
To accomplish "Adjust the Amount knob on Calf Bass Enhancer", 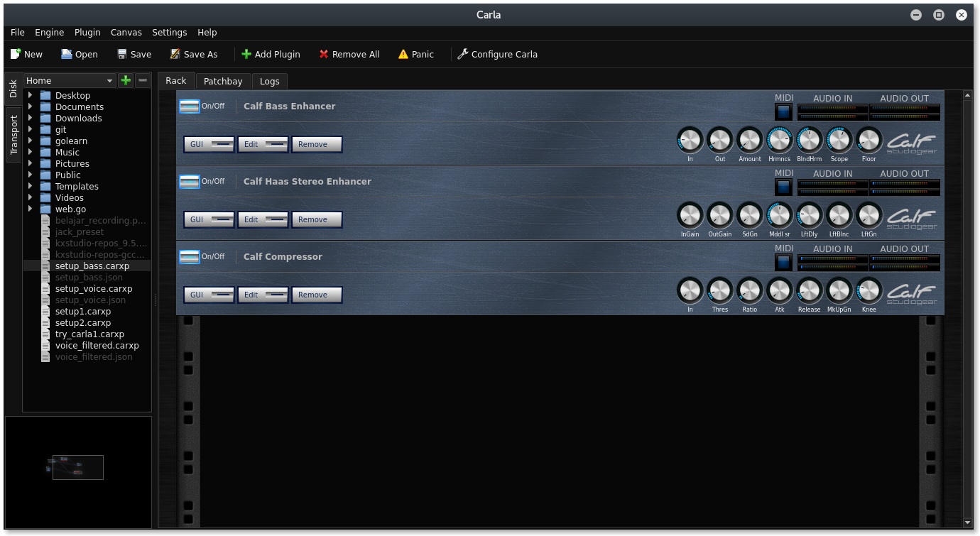I will click(x=749, y=141).
